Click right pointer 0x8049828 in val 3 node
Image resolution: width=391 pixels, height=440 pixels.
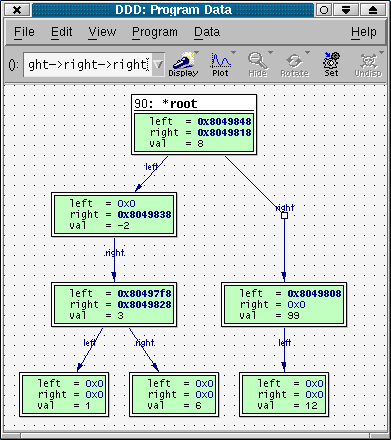click(x=144, y=305)
